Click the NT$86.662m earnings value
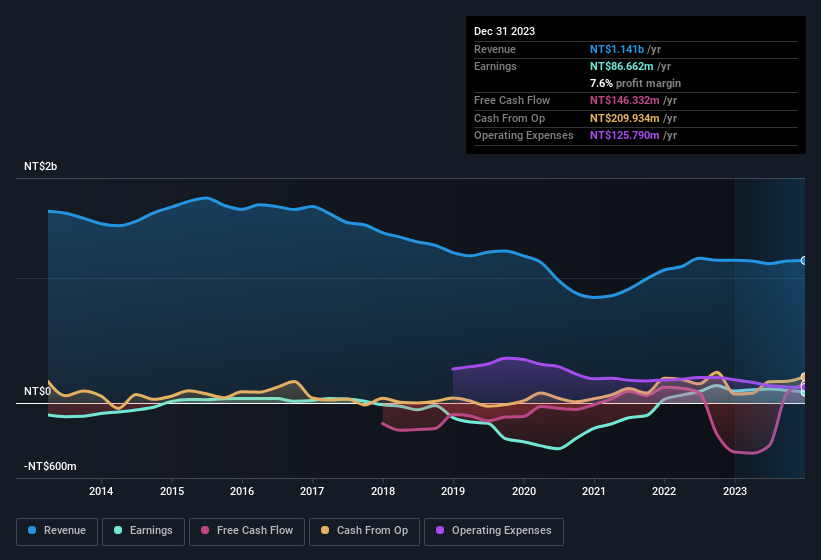The image size is (821, 560). click(622, 66)
